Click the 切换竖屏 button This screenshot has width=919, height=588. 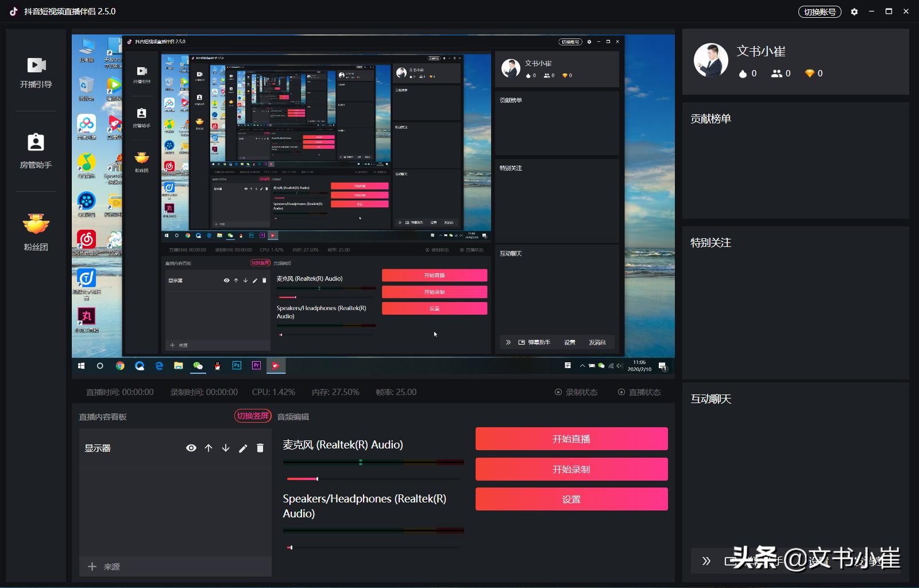click(253, 416)
